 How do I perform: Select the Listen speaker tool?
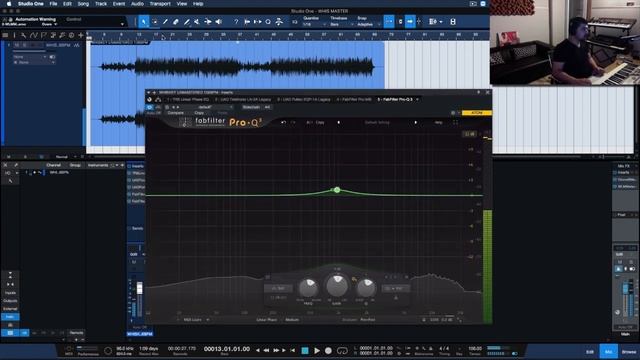pyautogui.click(x=219, y=22)
